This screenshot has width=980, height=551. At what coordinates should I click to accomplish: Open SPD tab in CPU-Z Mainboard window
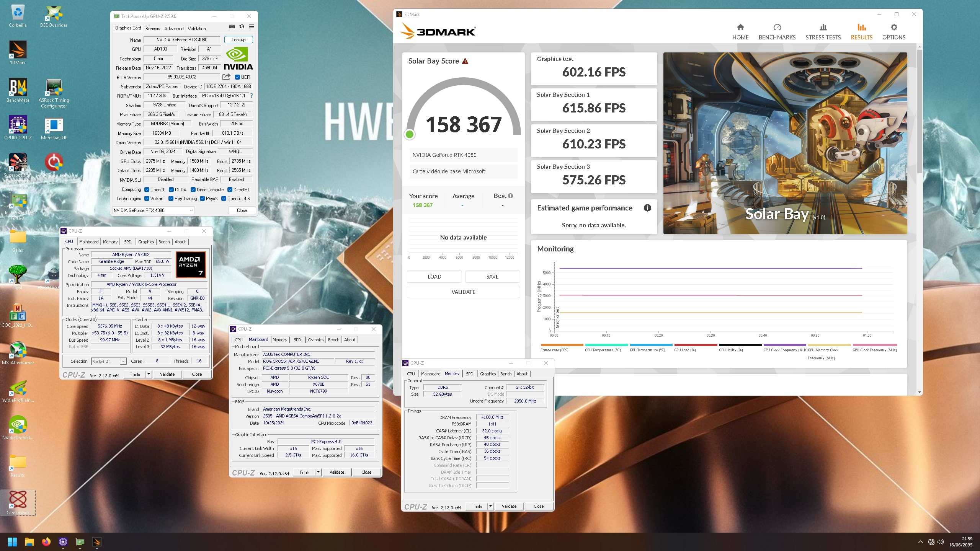coord(297,340)
